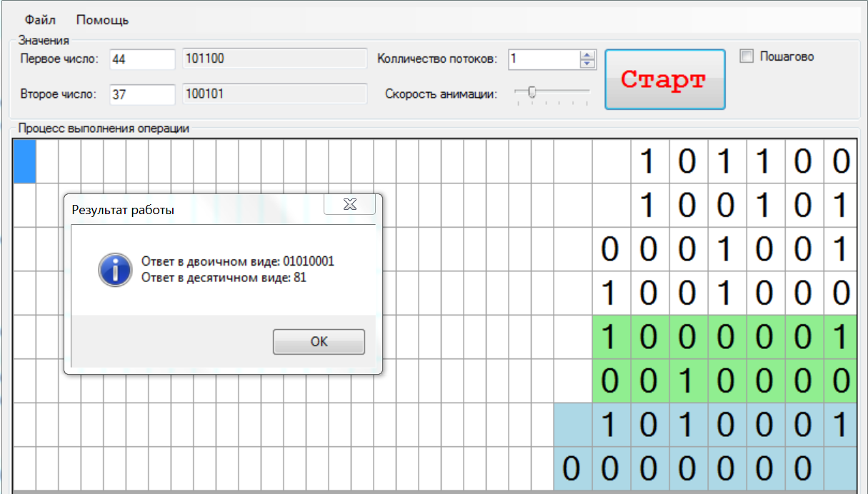Click the binary field showing 101100
This screenshot has height=494, width=868.
tap(274, 59)
